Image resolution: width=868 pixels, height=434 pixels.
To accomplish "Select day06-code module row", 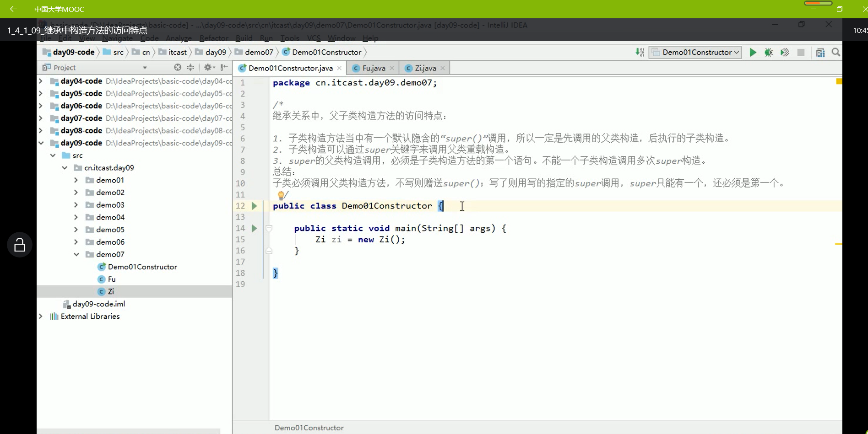I will (135, 106).
